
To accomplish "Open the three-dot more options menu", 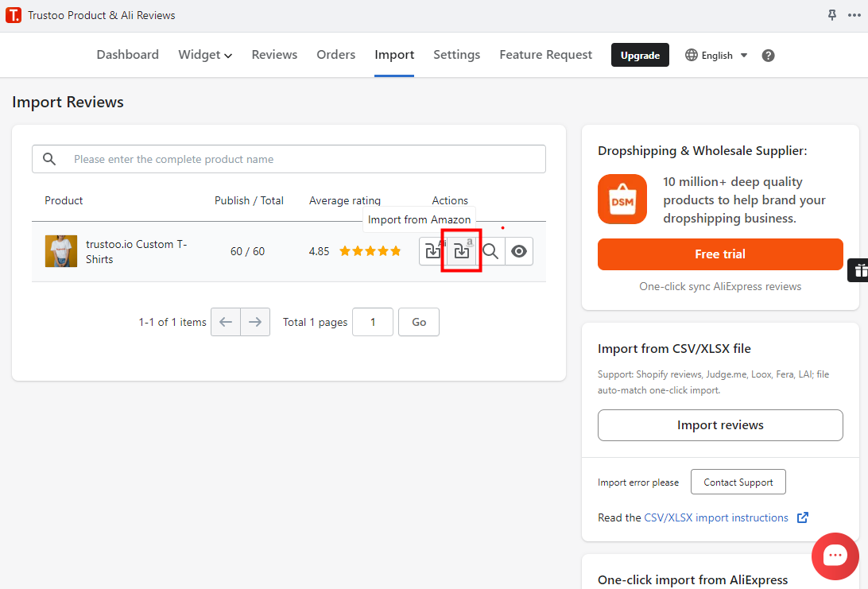I will pos(854,15).
